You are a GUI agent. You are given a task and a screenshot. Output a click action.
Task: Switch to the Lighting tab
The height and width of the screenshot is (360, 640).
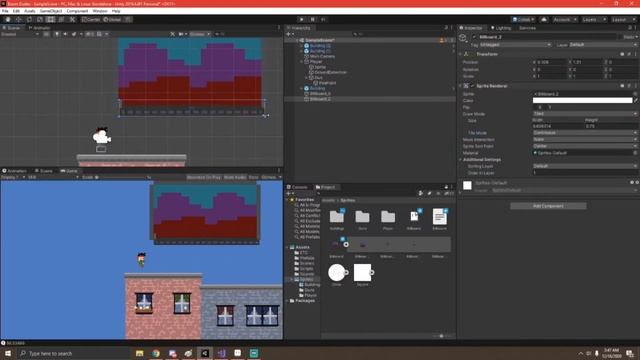pyautogui.click(x=501, y=28)
